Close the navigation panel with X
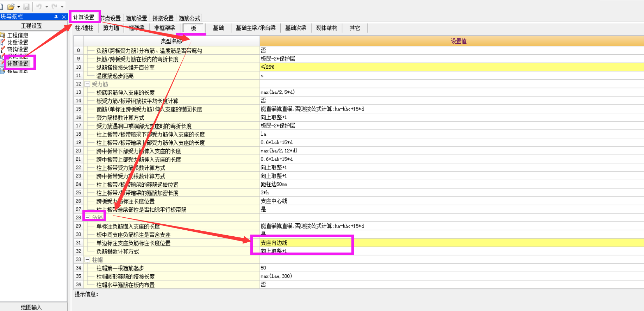Screen dimensions: 644x311 [x=64, y=17]
